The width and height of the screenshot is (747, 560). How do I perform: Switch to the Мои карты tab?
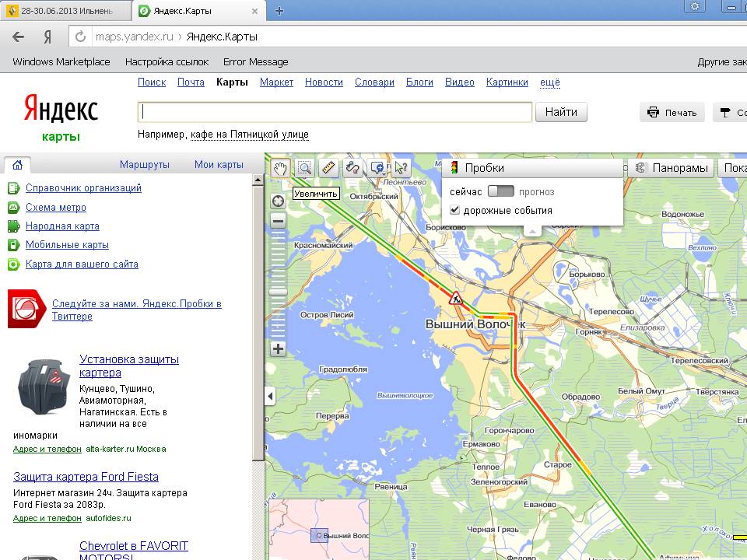tap(219, 164)
